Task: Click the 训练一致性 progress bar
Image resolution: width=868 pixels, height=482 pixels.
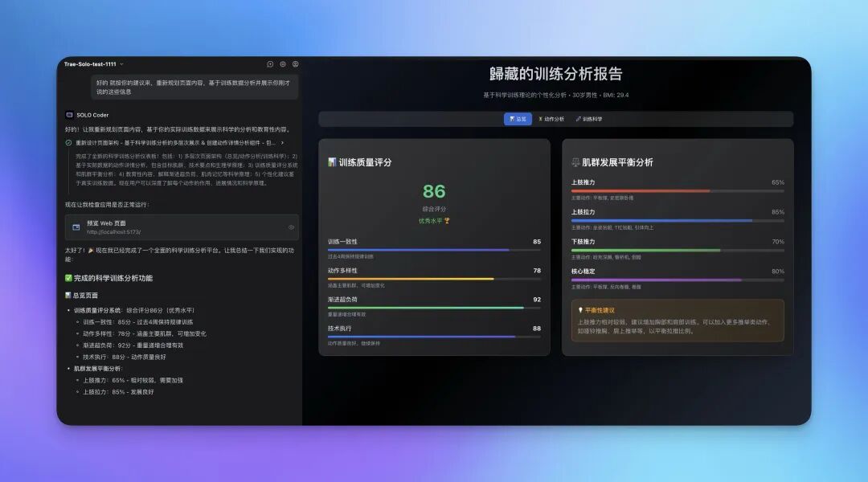Action: click(x=434, y=250)
